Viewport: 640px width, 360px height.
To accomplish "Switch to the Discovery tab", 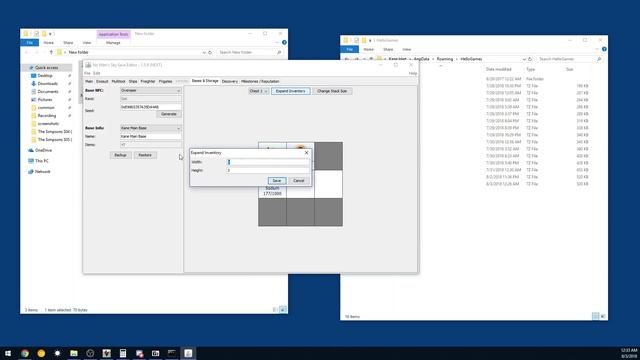I will (x=230, y=81).
